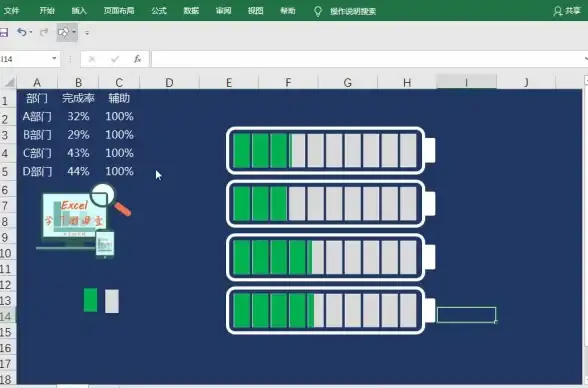Select column H header

coord(407,82)
